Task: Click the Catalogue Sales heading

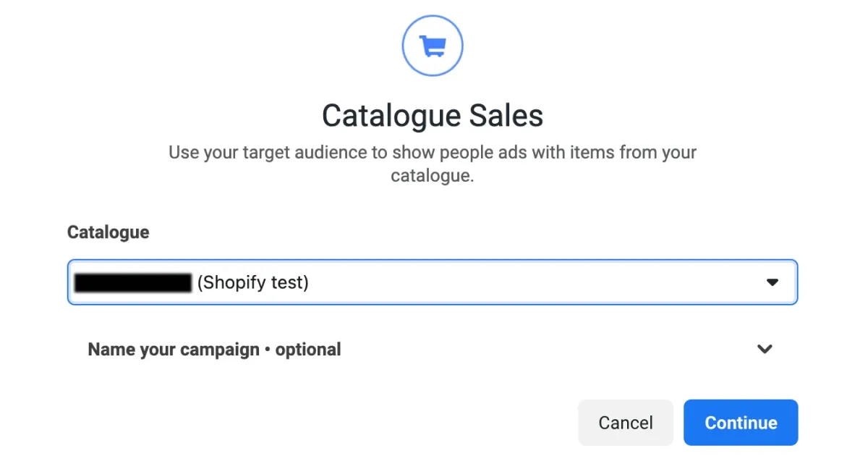Action: 432,115
